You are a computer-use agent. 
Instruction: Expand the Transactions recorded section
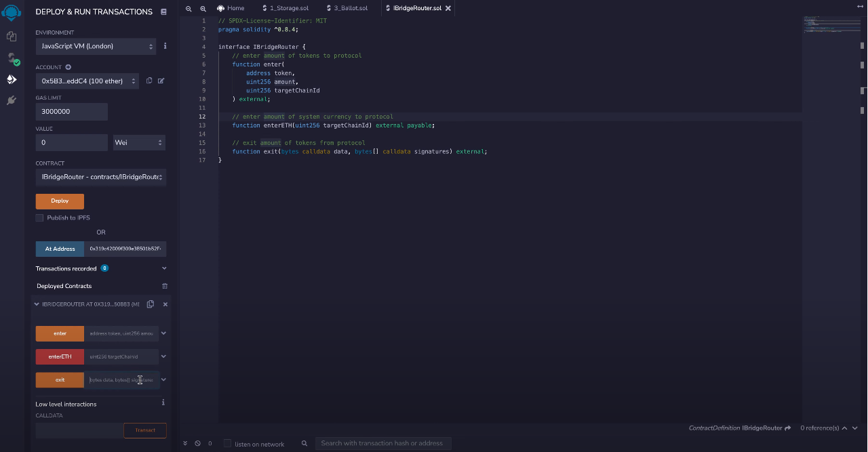click(x=164, y=268)
